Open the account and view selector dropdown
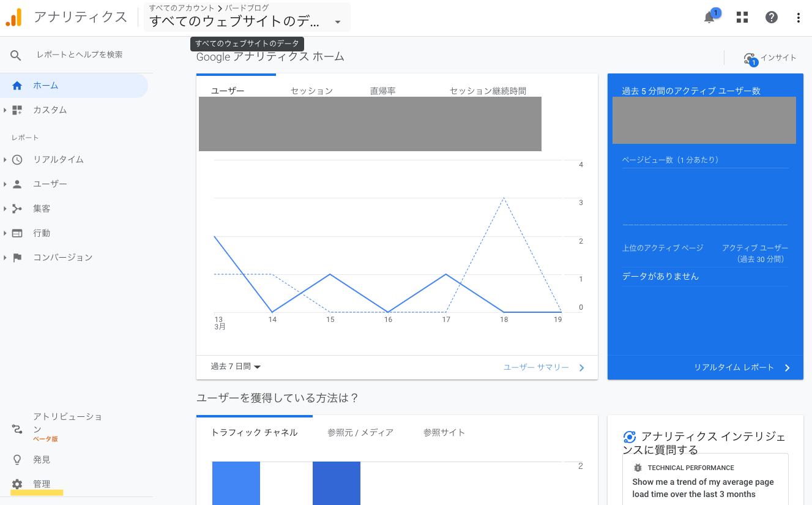This screenshot has height=505, width=812. tap(247, 17)
